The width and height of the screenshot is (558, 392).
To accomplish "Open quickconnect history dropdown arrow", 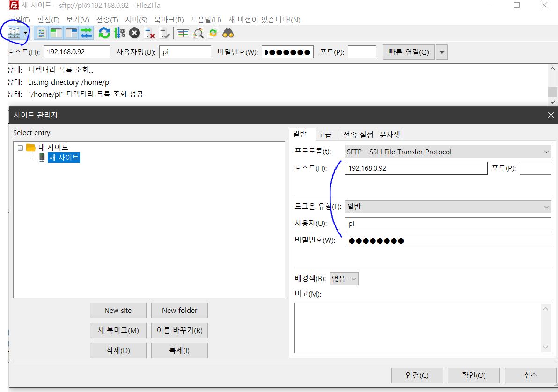I will [x=441, y=52].
